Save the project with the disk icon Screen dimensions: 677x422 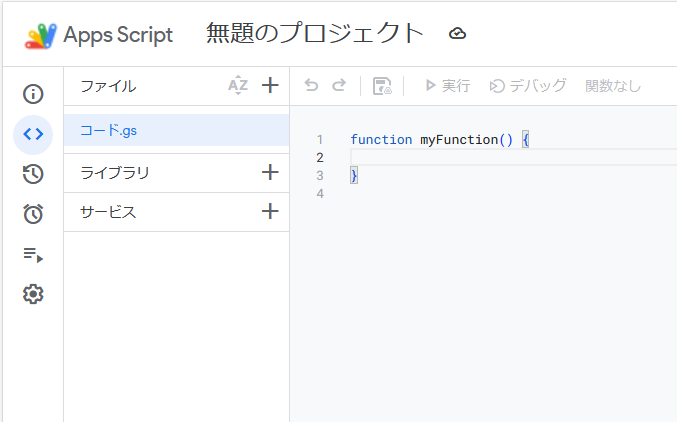click(382, 86)
